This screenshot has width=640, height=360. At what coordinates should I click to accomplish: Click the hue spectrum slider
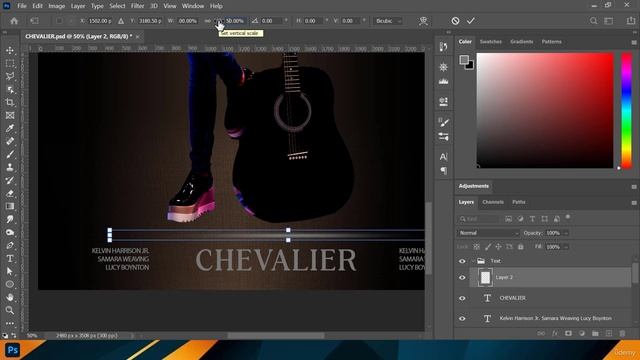tap(627, 110)
